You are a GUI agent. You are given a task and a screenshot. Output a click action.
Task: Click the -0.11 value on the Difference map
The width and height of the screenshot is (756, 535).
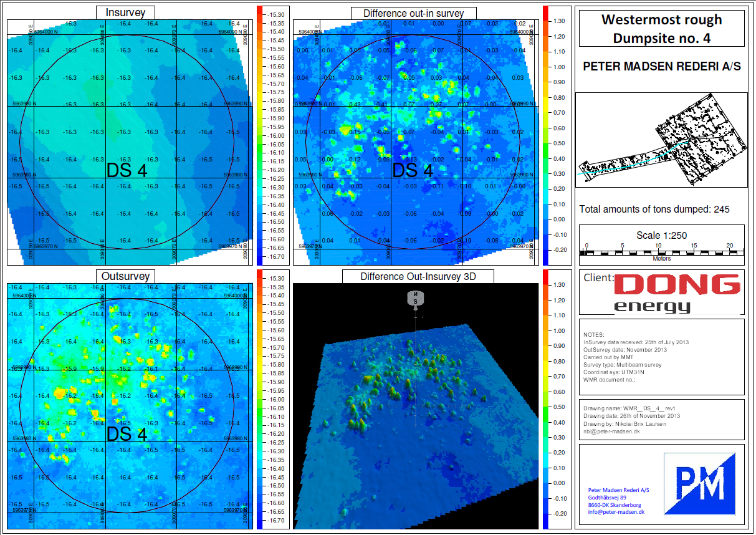click(x=436, y=186)
